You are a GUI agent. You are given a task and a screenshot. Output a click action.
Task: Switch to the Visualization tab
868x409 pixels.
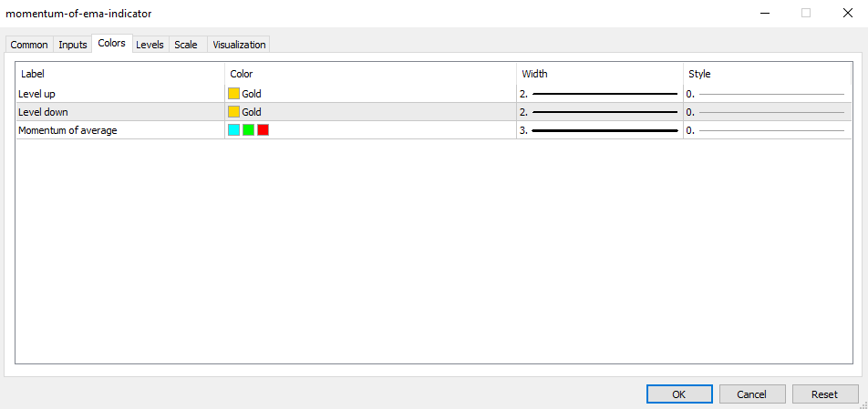click(x=239, y=45)
